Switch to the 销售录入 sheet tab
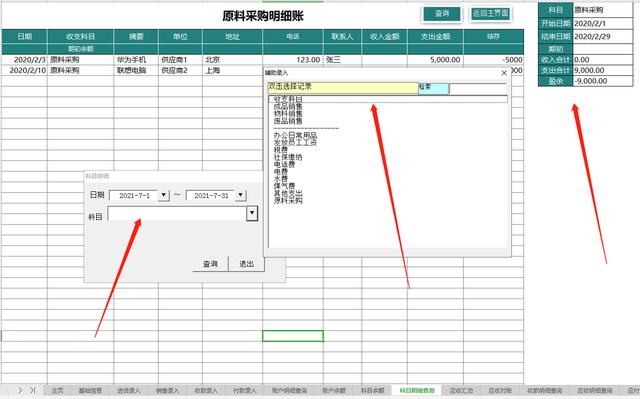The width and height of the screenshot is (640, 399). [x=167, y=390]
